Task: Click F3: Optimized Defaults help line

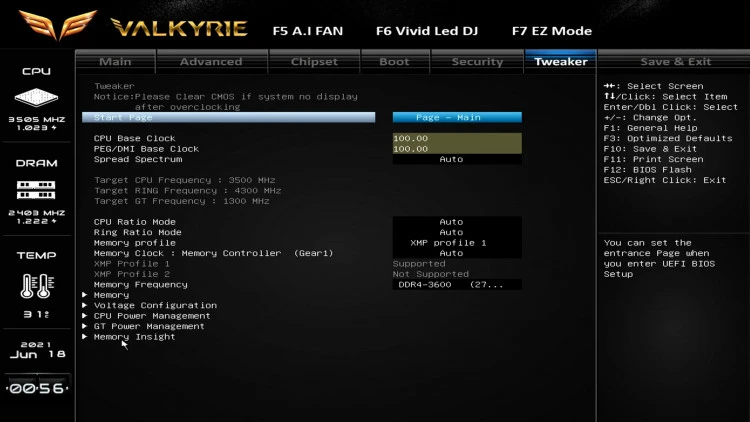Action: [668, 138]
